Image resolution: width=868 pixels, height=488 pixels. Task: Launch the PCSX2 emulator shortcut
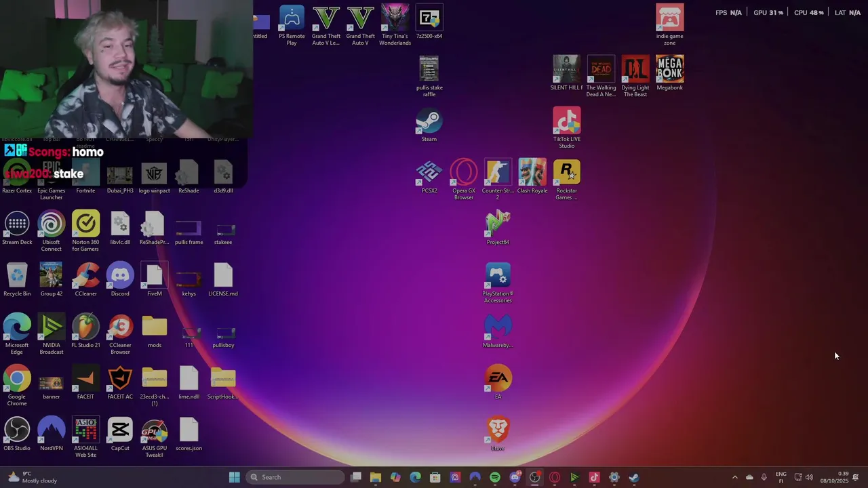point(429,177)
